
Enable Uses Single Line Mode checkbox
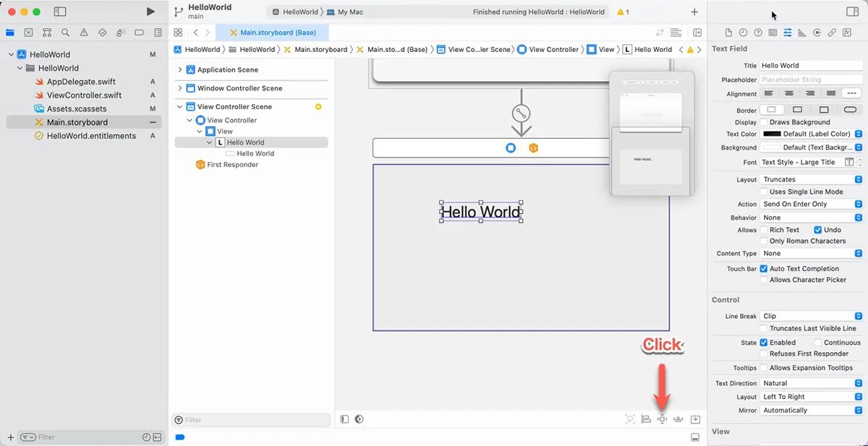tap(764, 192)
